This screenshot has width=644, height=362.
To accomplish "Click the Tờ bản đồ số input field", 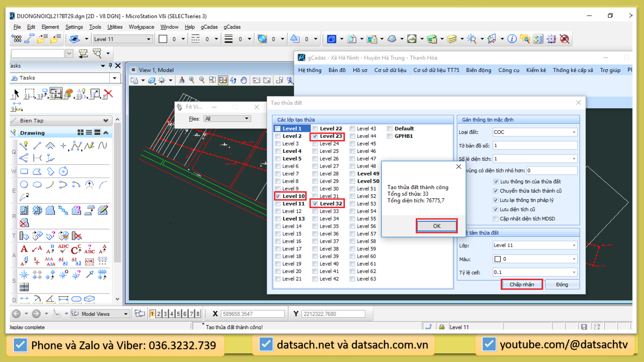I will tap(535, 145).
